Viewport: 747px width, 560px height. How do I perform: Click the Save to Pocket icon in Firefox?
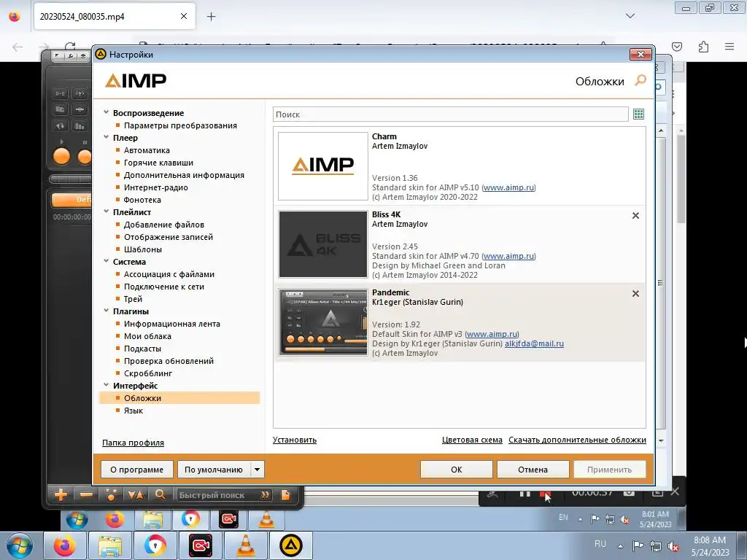tap(677, 47)
